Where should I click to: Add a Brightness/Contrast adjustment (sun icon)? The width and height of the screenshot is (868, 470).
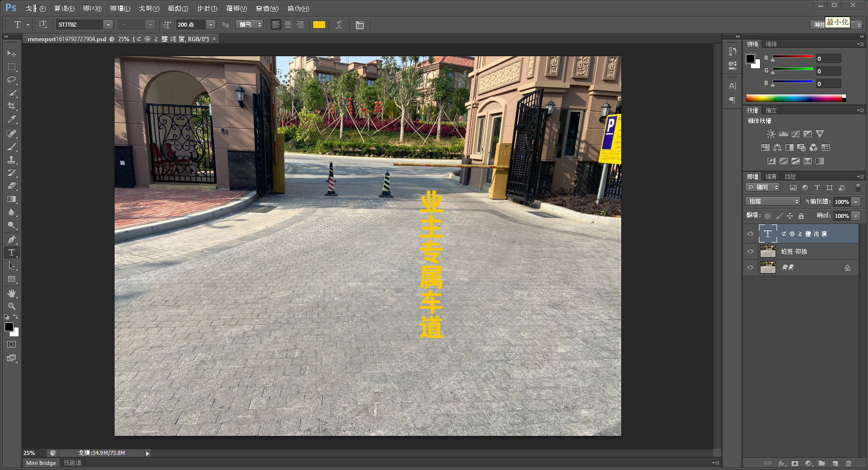(771, 134)
